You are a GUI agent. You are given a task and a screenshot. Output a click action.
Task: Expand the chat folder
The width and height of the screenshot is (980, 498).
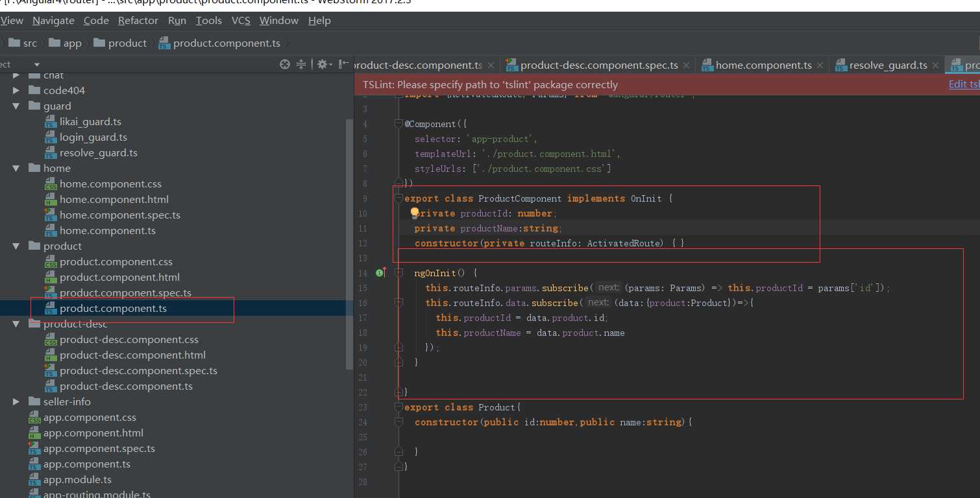[x=17, y=75]
